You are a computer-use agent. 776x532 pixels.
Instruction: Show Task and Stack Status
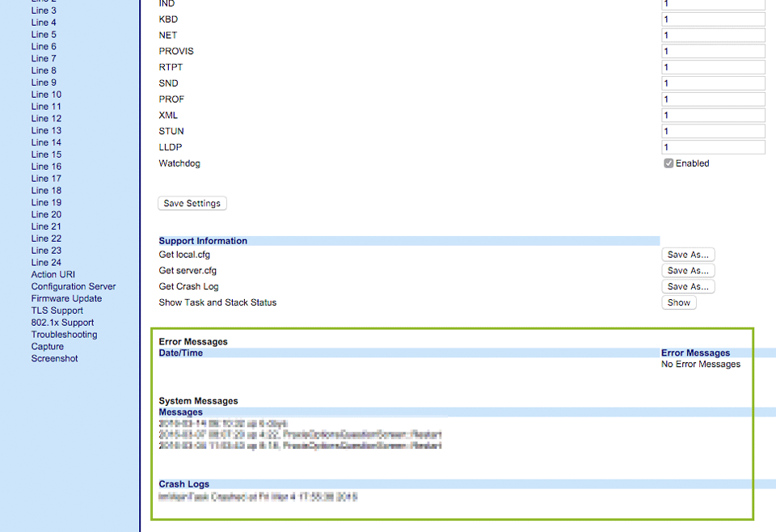coord(678,303)
